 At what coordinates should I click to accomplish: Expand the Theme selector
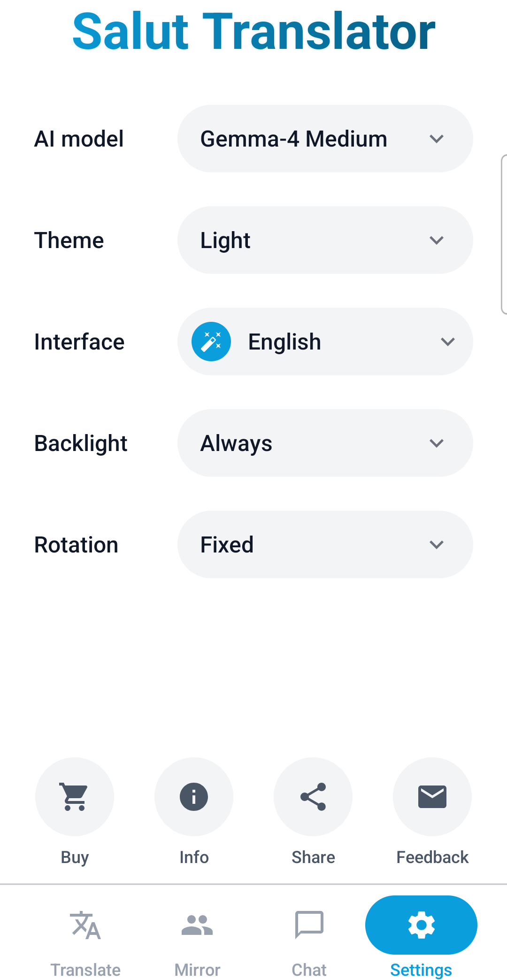[x=325, y=240]
